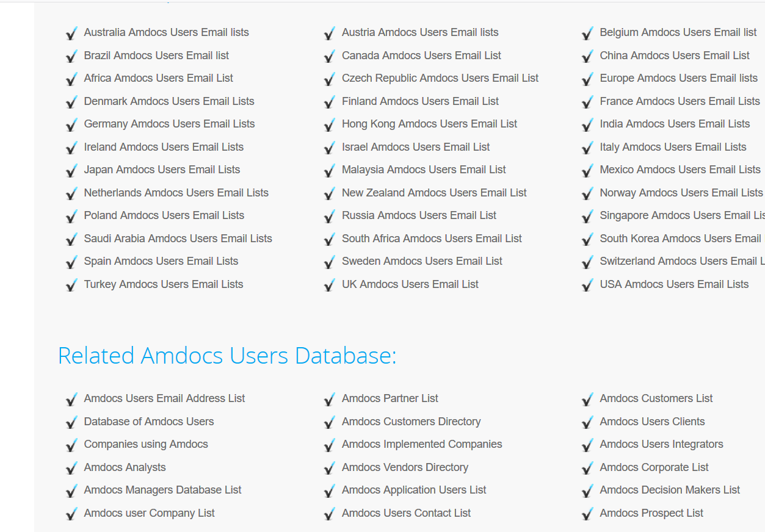Image resolution: width=765 pixels, height=532 pixels.
Task: Click 'Poland Amdocs Users Email Lists'
Action: pyautogui.click(x=164, y=215)
